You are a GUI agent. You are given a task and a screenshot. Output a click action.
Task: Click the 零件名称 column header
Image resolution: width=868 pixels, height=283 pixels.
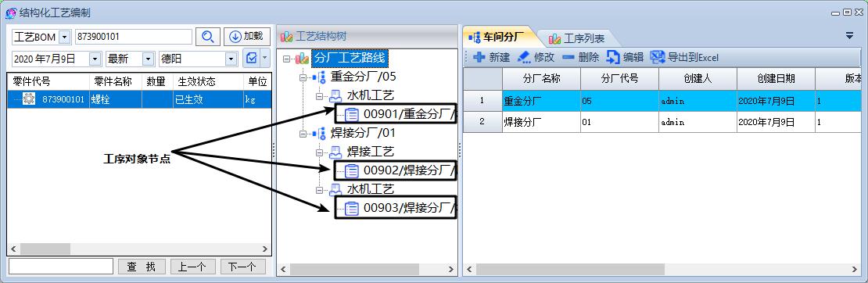pos(116,81)
